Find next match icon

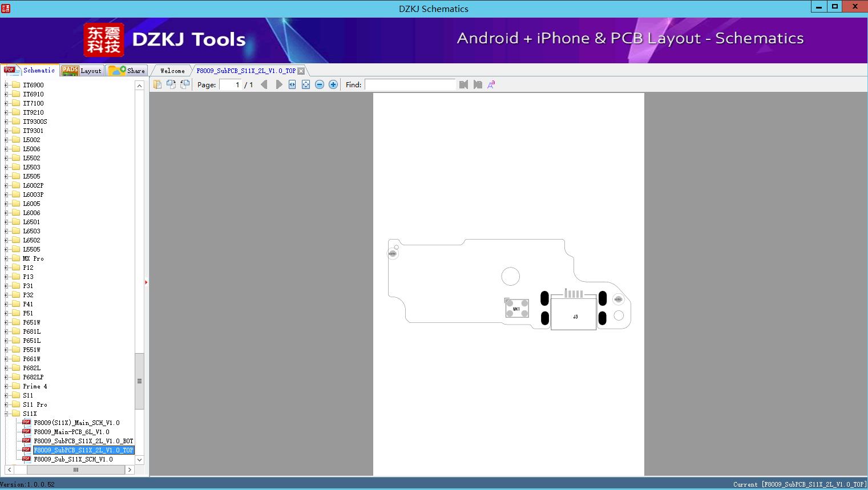pyautogui.click(x=478, y=84)
